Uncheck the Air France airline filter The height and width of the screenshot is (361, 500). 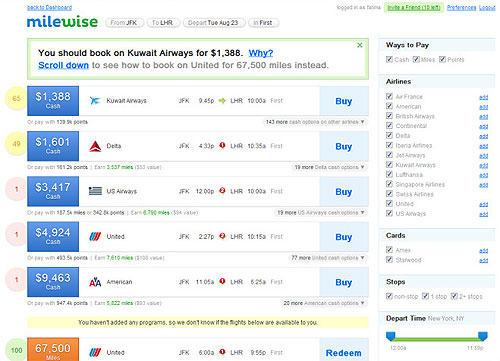pos(389,96)
